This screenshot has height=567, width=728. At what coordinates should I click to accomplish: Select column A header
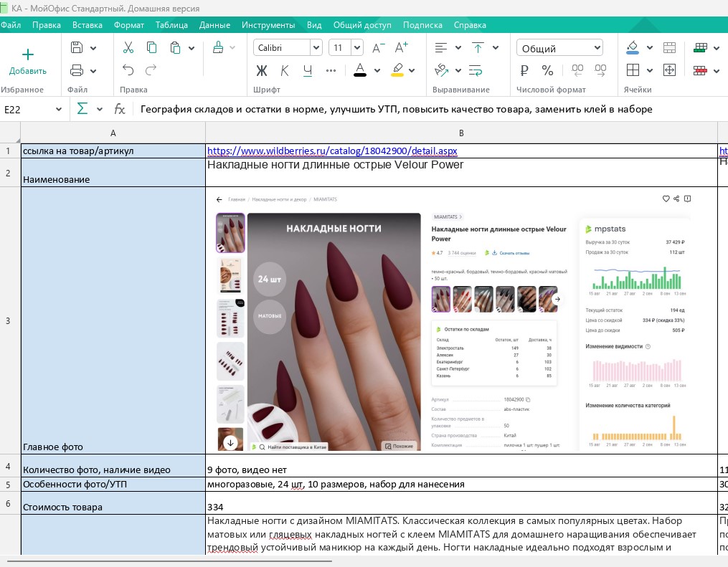point(113,133)
